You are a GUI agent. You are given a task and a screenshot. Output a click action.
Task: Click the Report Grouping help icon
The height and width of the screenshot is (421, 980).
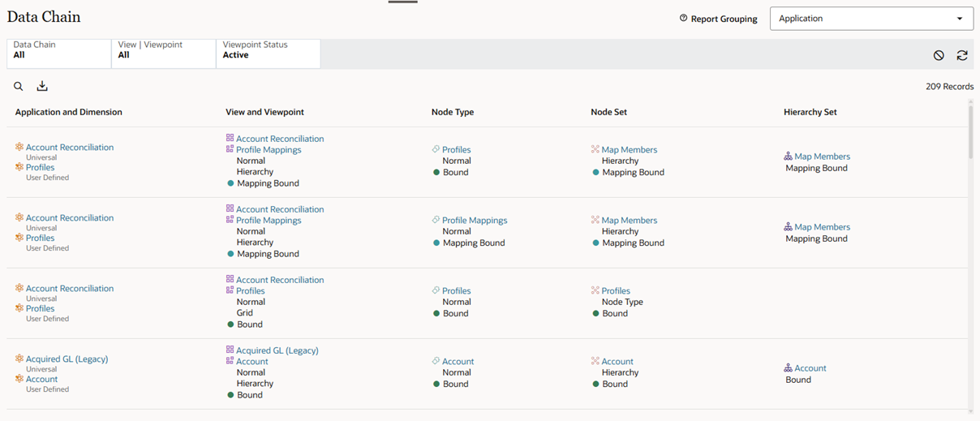683,19
